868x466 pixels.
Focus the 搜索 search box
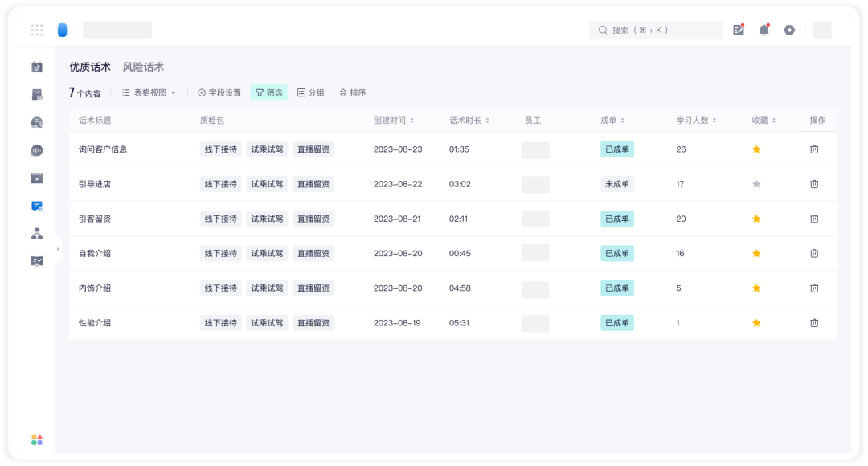point(656,30)
